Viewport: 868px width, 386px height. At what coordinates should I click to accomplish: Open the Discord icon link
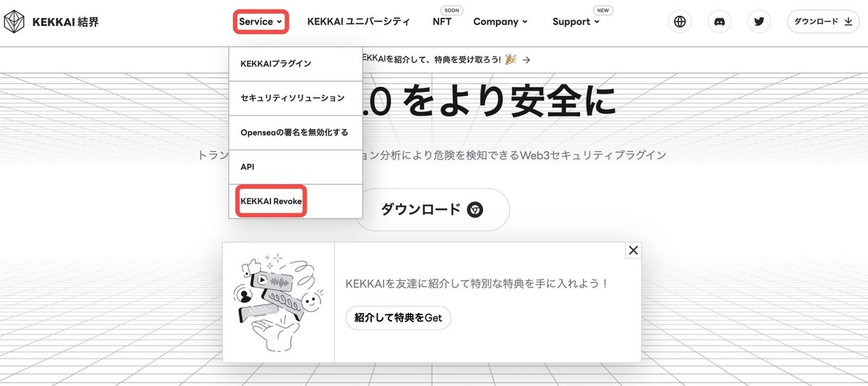click(719, 22)
